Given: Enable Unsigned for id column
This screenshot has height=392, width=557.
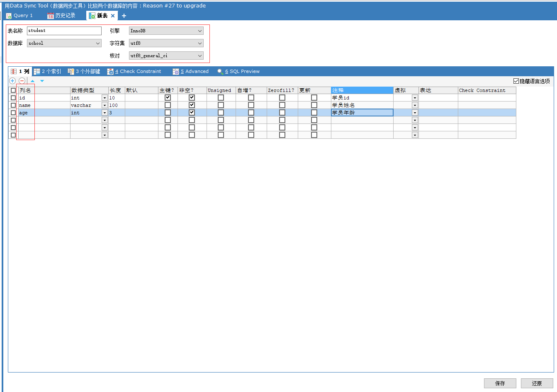Looking at the screenshot, I should click(221, 98).
